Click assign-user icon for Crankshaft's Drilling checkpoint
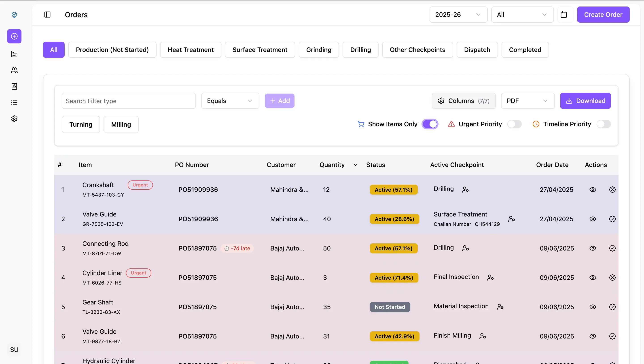Image resolution: width=644 pixels, height=364 pixels. (465, 190)
